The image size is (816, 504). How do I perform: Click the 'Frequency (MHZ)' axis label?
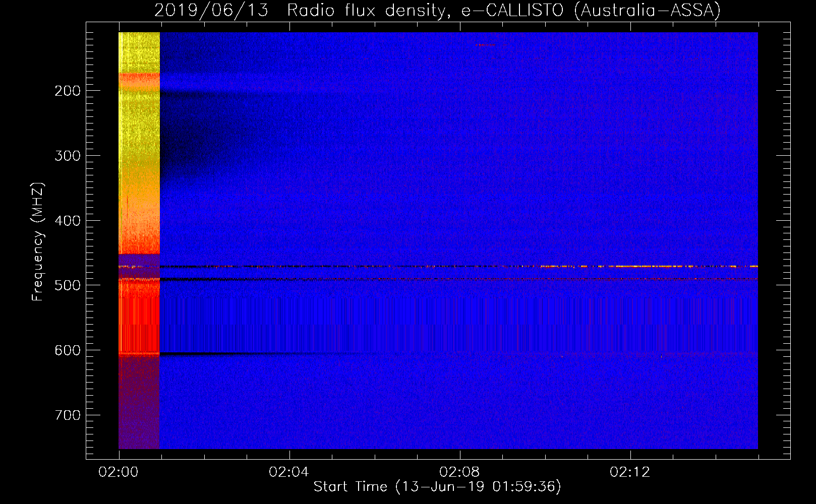37,242
